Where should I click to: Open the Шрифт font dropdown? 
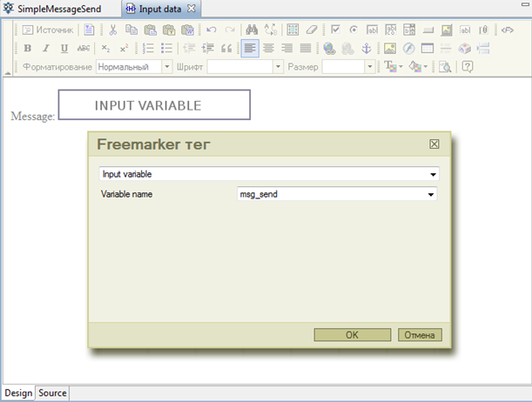(x=245, y=67)
